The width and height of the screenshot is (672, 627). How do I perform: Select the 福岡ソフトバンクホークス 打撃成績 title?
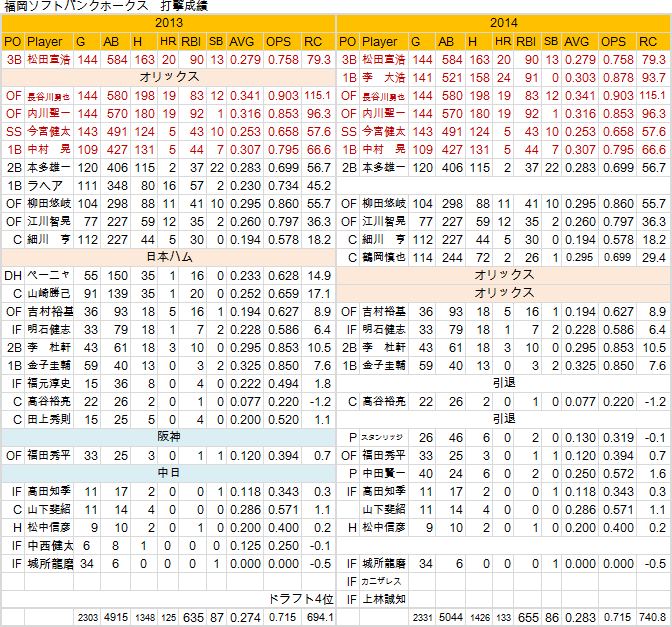pyautogui.click(x=105, y=6)
